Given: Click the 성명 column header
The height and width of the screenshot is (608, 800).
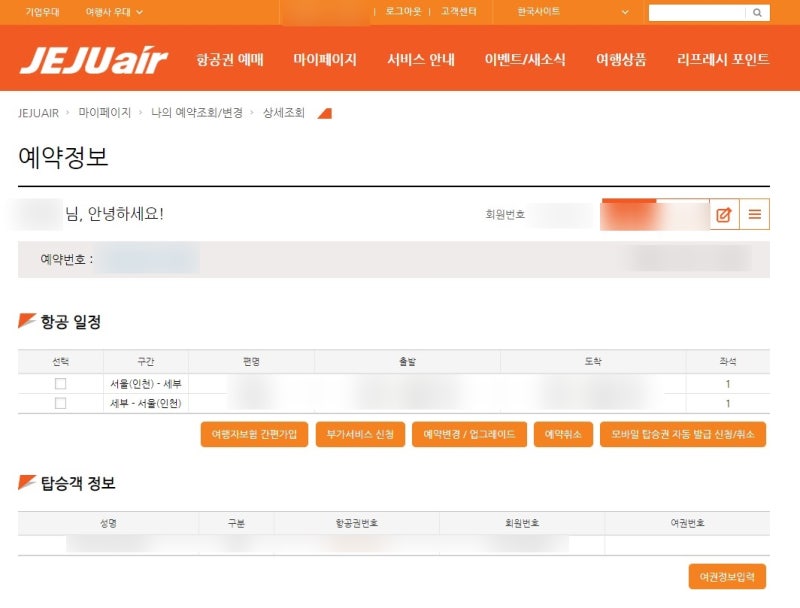Looking at the screenshot, I should [108, 523].
